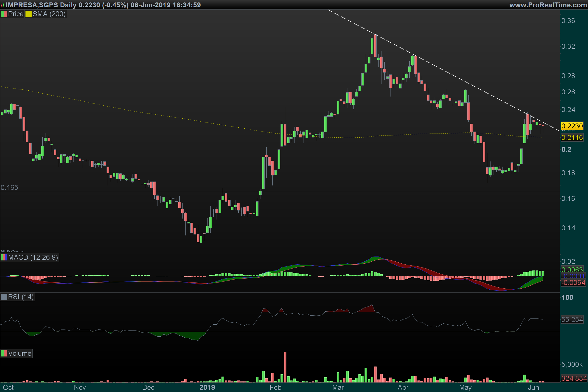This screenshot has width=588, height=392.
Task: Click the 55.254 RSI value tag
Action: pos(572,319)
